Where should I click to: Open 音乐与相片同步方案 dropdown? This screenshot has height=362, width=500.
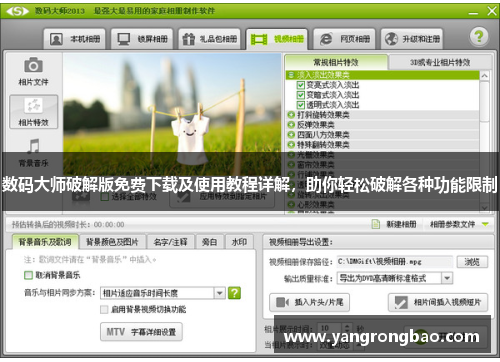[163, 293]
